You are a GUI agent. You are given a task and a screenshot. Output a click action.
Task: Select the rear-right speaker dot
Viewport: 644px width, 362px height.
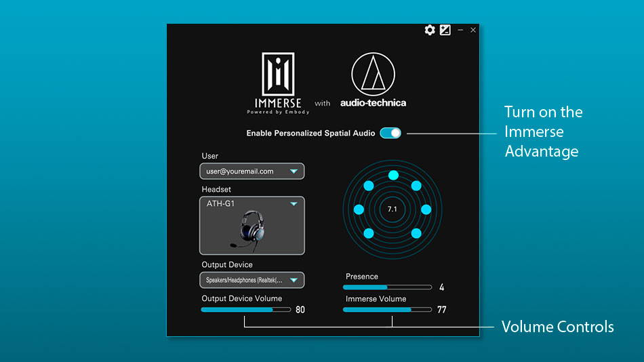[x=416, y=233]
